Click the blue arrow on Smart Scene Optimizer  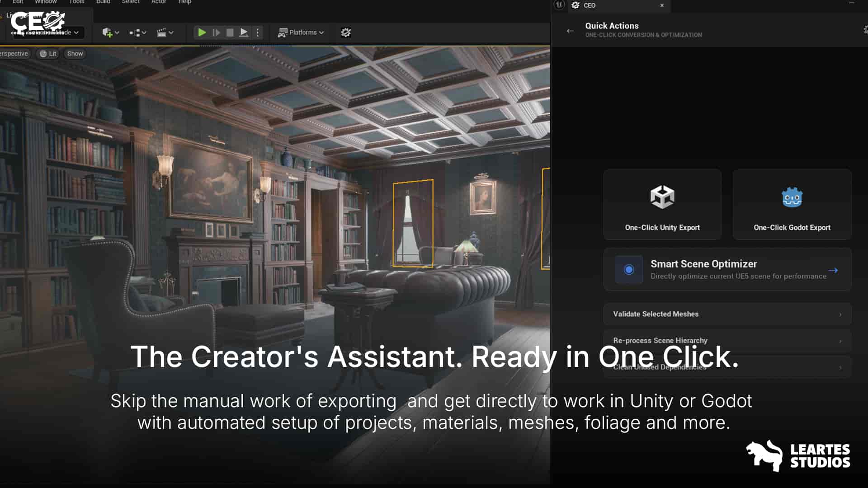tap(833, 270)
